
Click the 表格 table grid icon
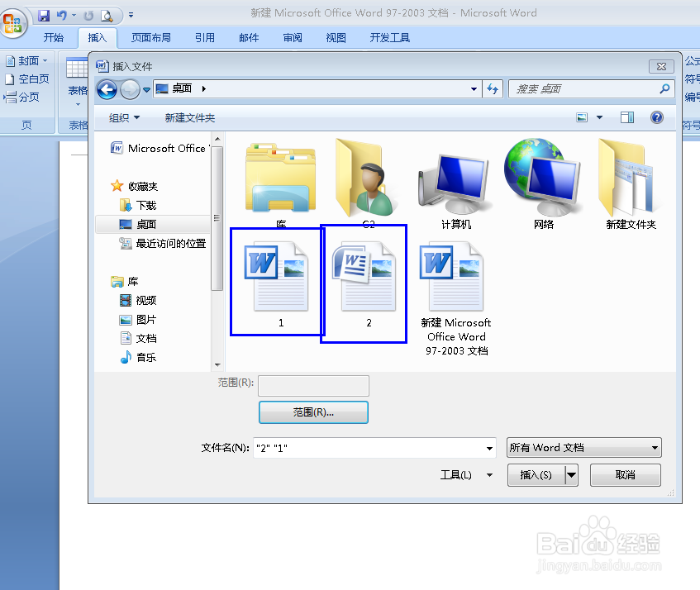77,69
